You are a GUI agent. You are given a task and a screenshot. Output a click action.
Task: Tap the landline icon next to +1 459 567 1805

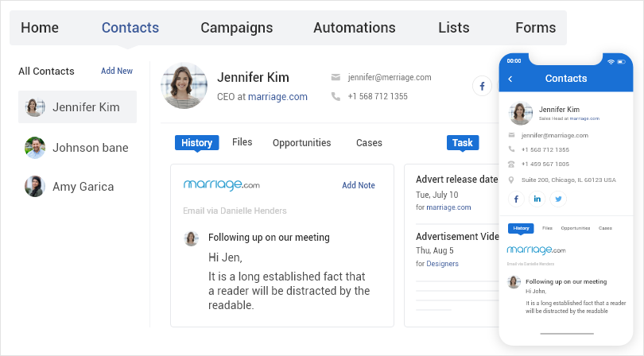511,164
